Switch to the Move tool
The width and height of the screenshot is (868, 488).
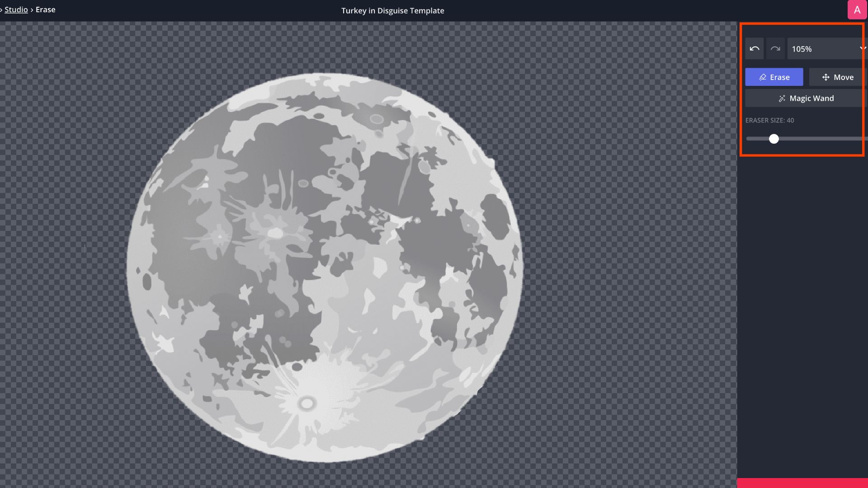pos(838,77)
